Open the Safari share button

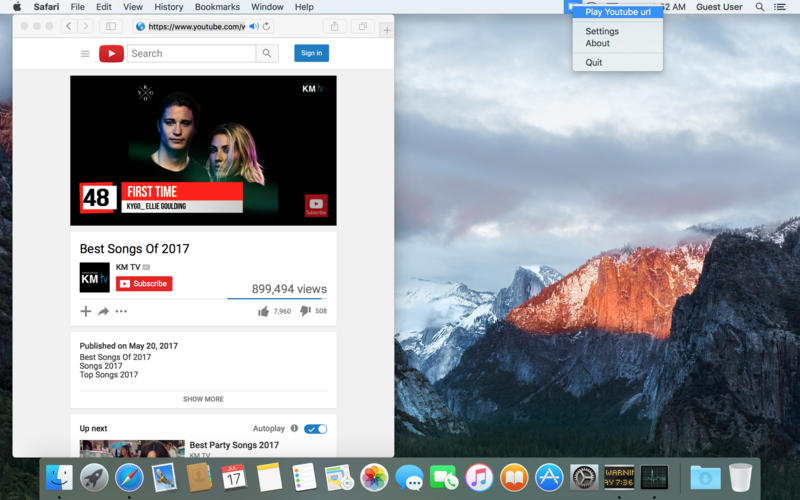(335, 26)
